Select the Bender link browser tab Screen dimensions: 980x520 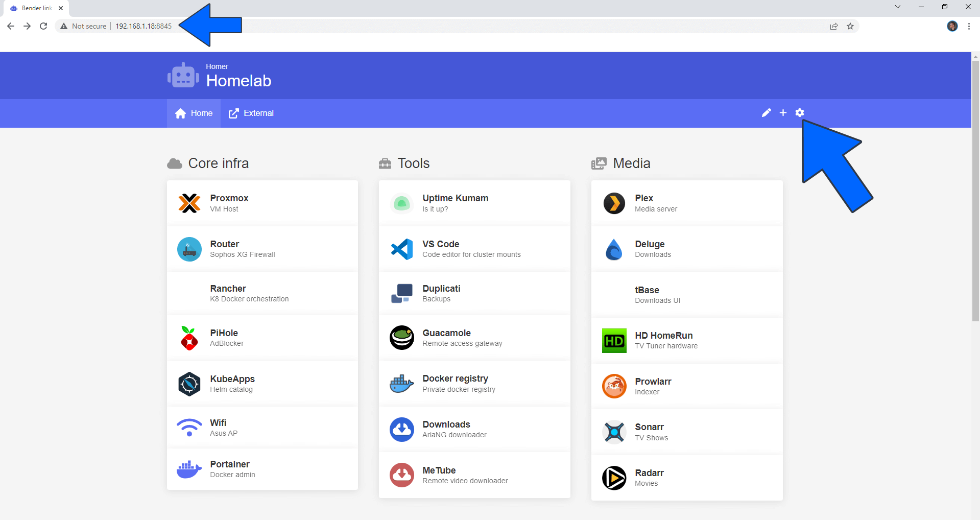point(36,8)
